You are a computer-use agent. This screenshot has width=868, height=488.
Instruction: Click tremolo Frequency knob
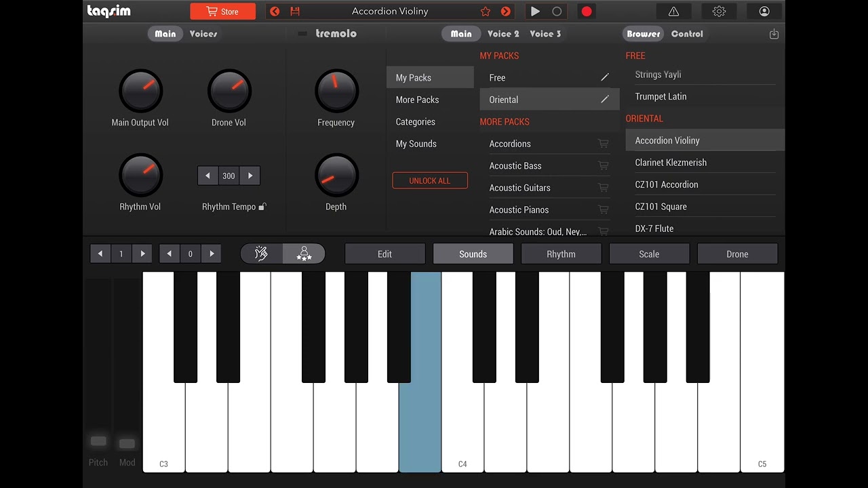(x=336, y=91)
